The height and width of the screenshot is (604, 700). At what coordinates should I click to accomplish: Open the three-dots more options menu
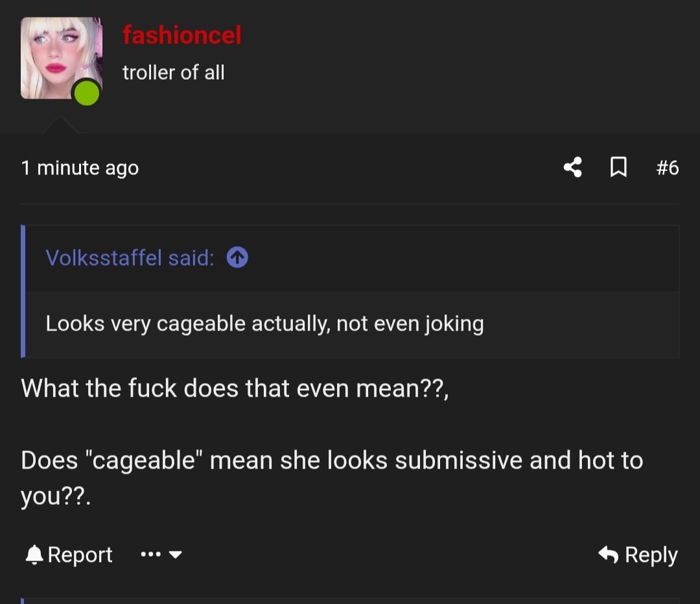pyautogui.click(x=150, y=555)
